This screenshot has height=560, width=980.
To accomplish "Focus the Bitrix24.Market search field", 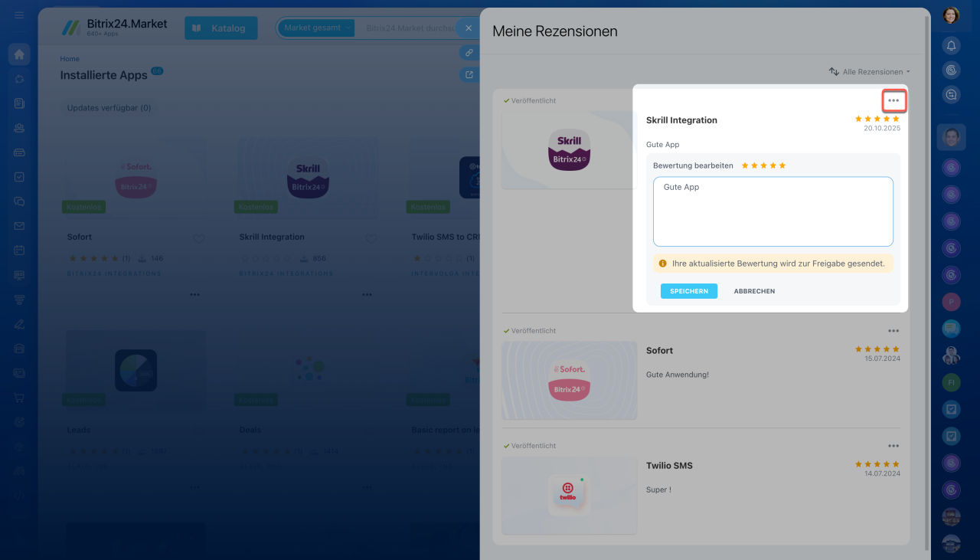I will click(409, 28).
